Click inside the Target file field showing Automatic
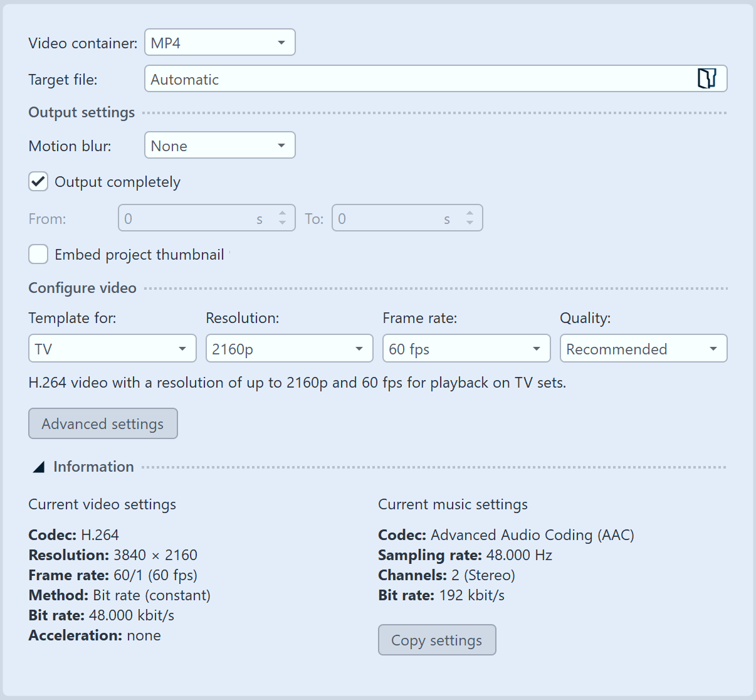Image resolution: width=756 pixels, height=700 pixels. point(376,78)
